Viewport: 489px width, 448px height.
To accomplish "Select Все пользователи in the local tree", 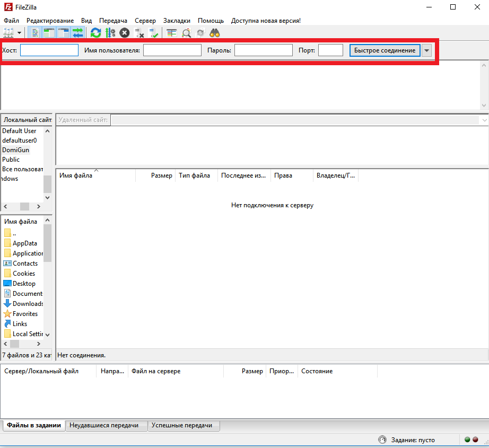I will (22, 169).
